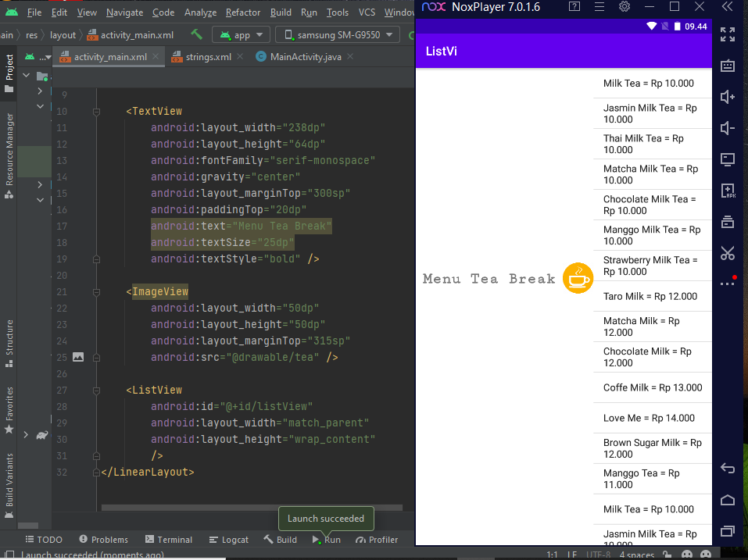Open the Refactor menu
The height and width of the screenshot is (560, 748).
(x=243, y=12)
